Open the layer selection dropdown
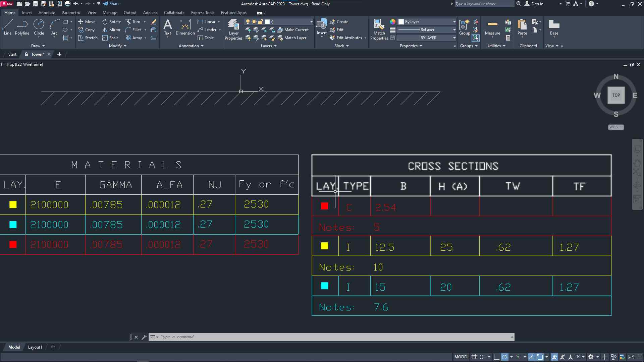644x362 pixels. point(311,22)
